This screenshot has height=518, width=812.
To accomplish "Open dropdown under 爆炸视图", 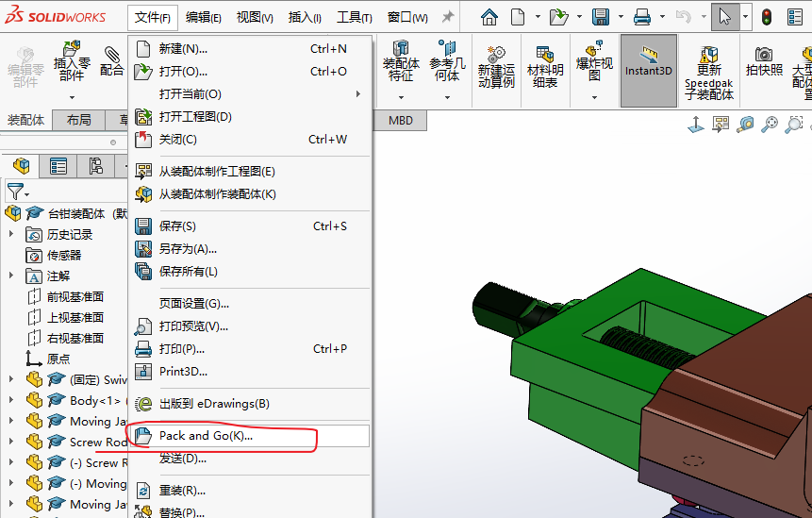I will coord(594,97).
